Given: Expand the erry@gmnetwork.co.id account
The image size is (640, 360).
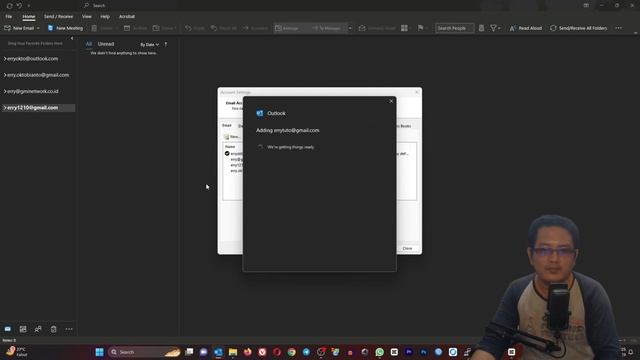Looking at the screenshot, I should coord(5,91).
